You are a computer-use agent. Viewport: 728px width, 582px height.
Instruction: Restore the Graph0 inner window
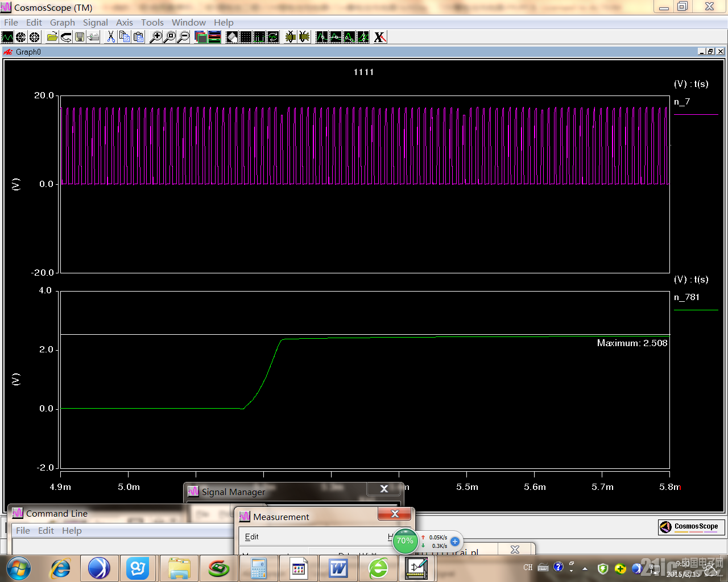tap(711, 51)
